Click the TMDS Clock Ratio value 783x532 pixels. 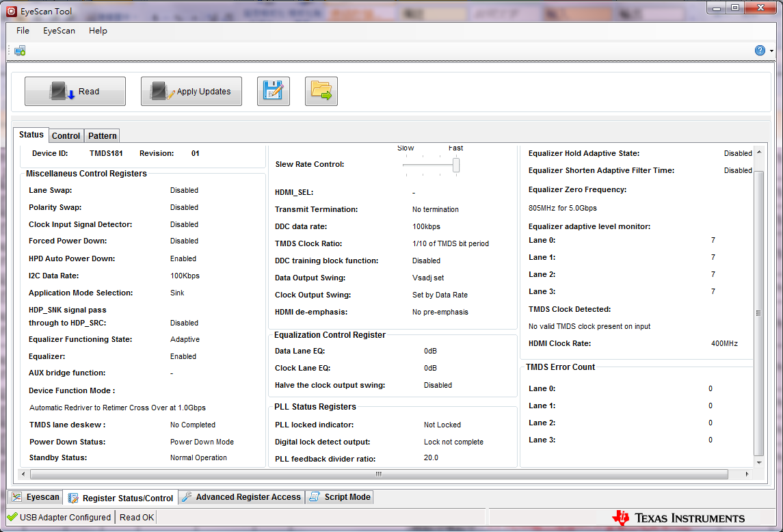point(451,243)
